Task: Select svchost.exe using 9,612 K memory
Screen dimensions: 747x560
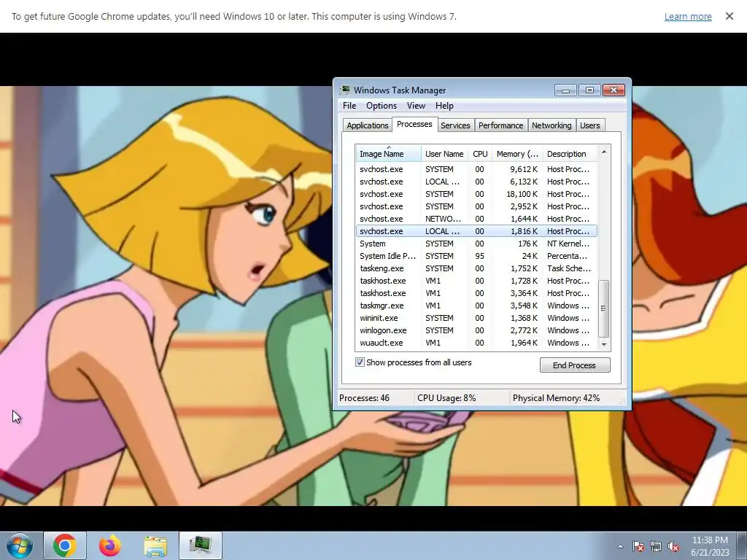Action: pos(476,169)
